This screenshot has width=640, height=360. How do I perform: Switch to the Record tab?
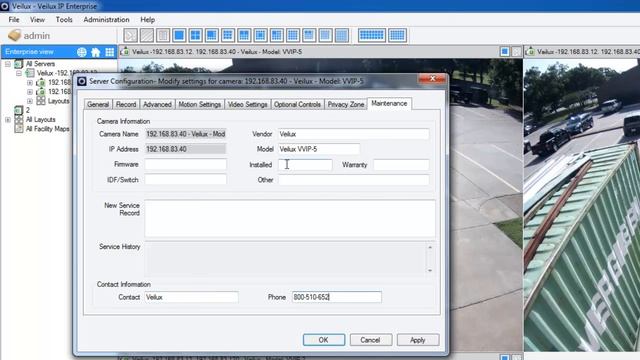coord(126,104)
